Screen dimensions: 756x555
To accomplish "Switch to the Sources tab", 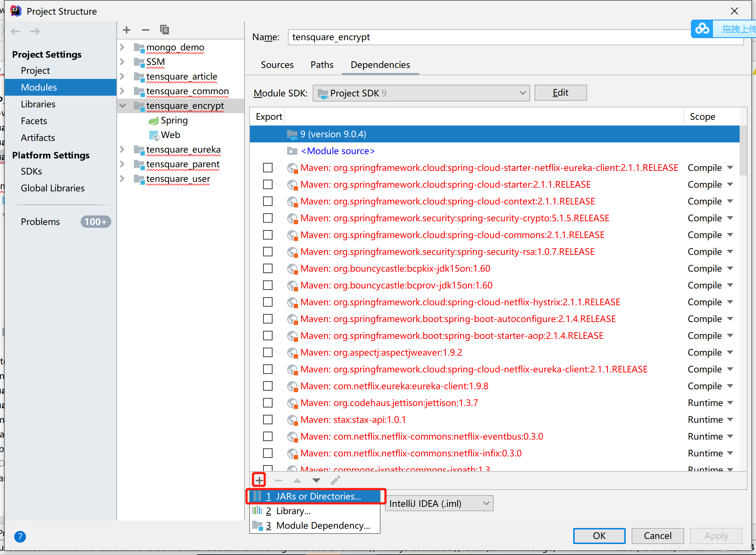I will [x=277, y=65].
